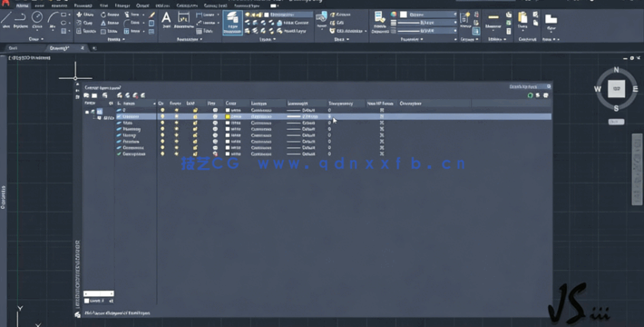The height and width of the screenshot is (327, 644).
Task: Open linetype ByLayer dropdown in Properties panel
Action: click(x=427, y=31)
